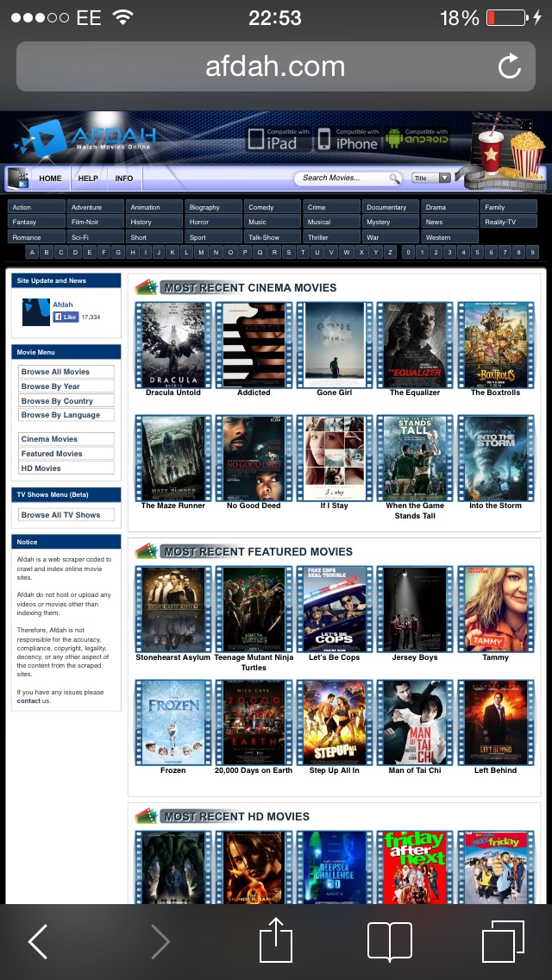Open Browse By Language
The width and height of the screenshot is (552, 980).
(x=66, y=415)
